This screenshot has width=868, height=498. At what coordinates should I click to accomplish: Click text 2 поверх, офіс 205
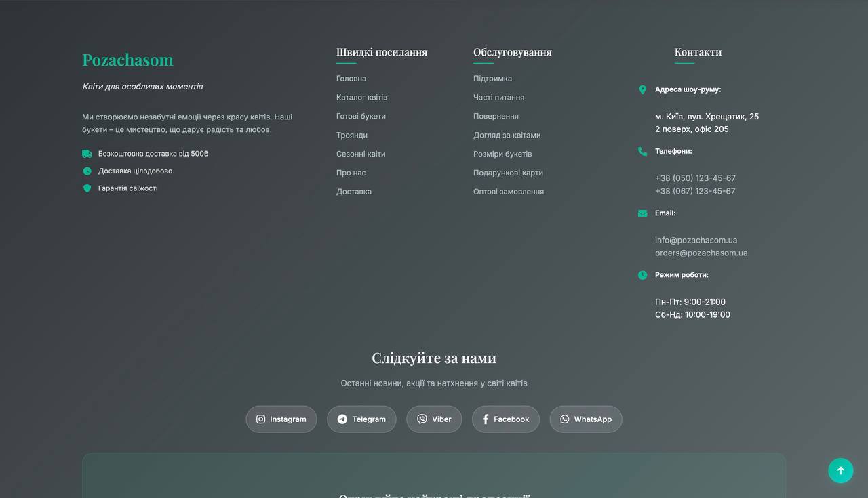[692, 129]
